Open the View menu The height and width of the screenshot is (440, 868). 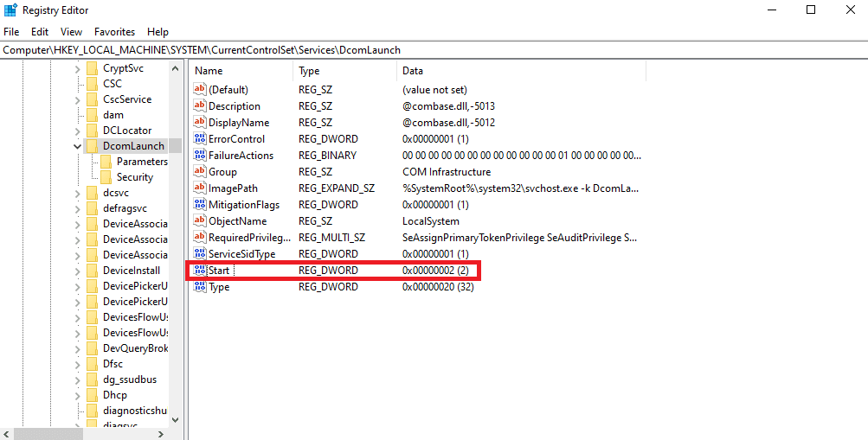(x=72, y=32)
